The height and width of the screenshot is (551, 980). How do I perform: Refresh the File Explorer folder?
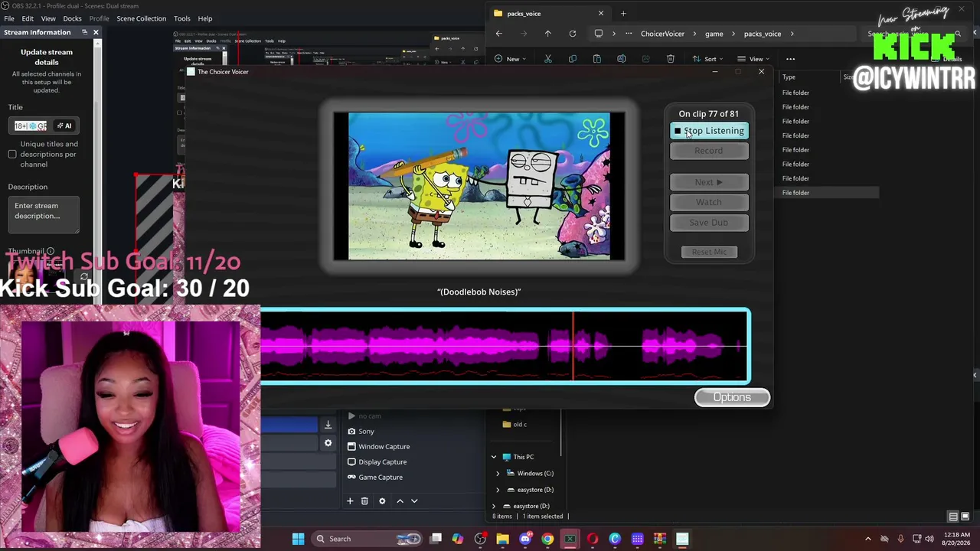[x=572, y=34]
